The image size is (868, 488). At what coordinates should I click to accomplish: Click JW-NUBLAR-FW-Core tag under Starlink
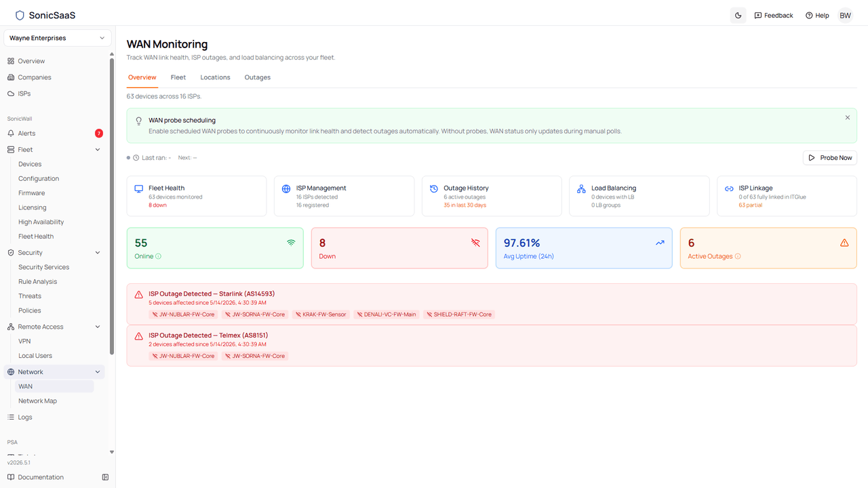(x=183, y=314)
